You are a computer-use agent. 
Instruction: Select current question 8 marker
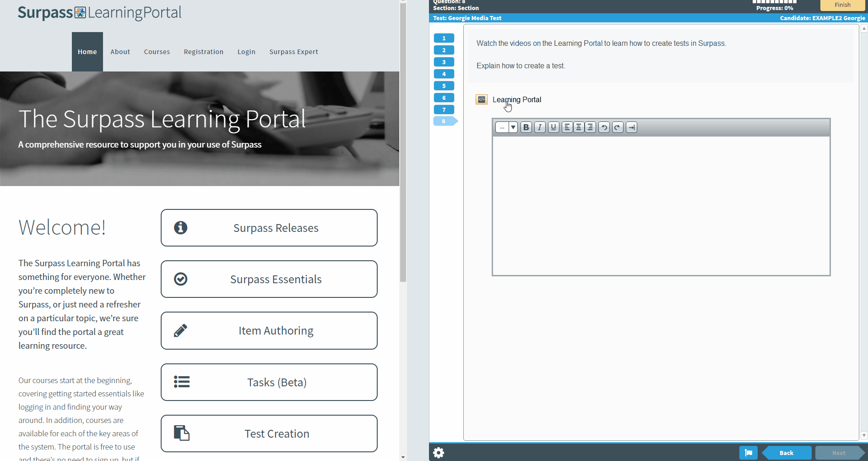(x=445, y=121)
